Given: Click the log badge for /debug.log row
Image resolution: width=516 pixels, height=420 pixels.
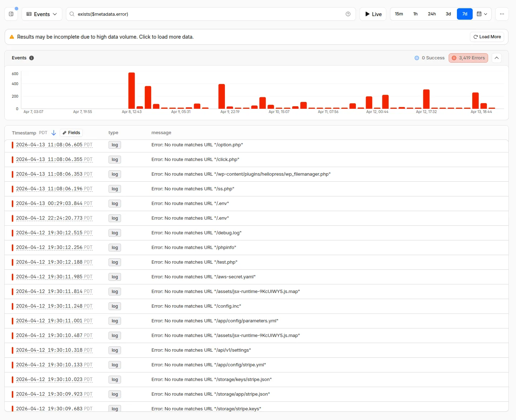Looking at the screenshot, I should point(115,233).
